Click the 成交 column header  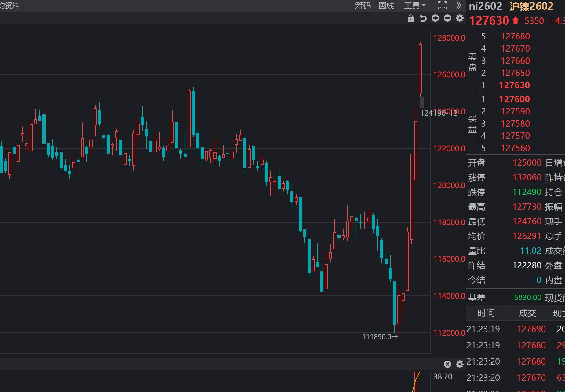click(x=527, y=313)
